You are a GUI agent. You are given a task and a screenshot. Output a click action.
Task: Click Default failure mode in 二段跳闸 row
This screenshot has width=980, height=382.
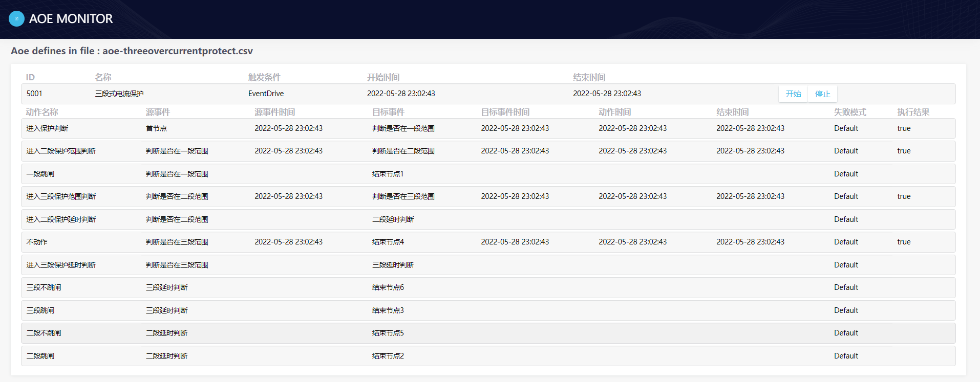tap(846, 356)
